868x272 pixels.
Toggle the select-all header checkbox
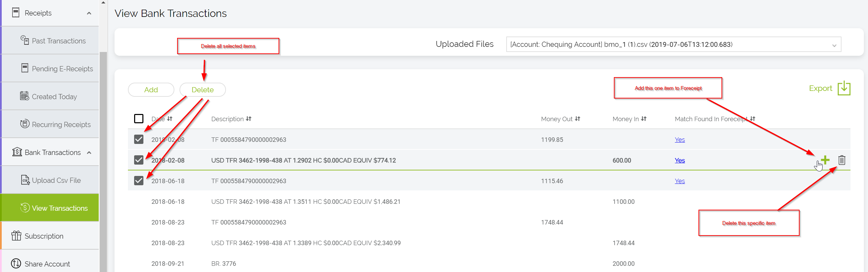139,118
